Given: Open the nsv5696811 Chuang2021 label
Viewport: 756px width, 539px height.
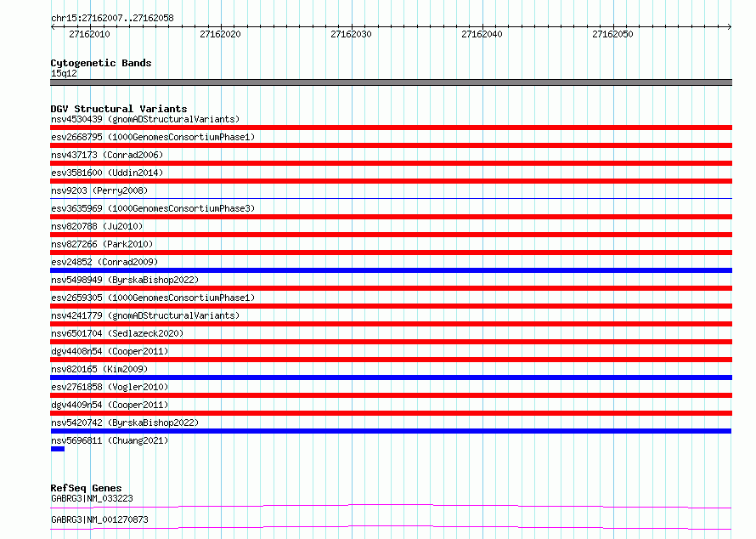Looking at the screenshot, I should [x=110, y=440].
